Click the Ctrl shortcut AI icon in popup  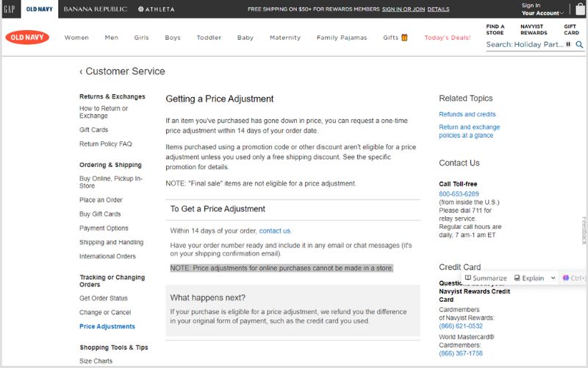566,278
